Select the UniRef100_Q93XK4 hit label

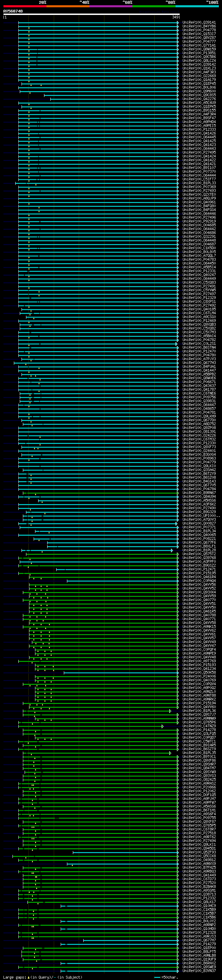(199, 592)
